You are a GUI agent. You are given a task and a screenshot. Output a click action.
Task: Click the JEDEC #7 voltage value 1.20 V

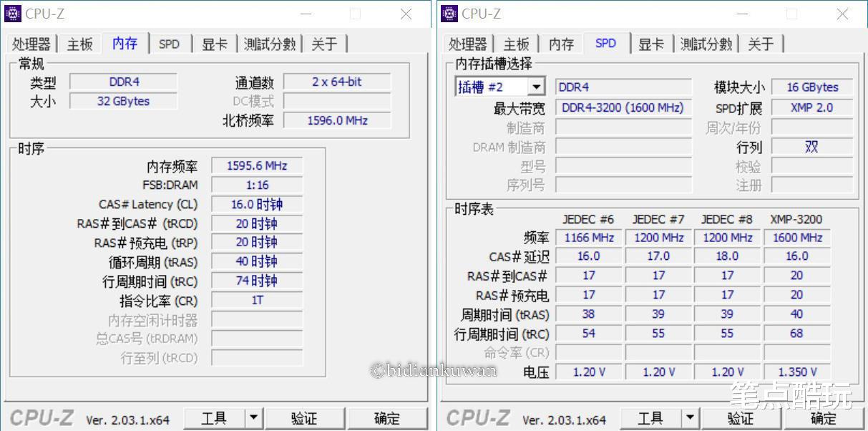click(658, 372)
